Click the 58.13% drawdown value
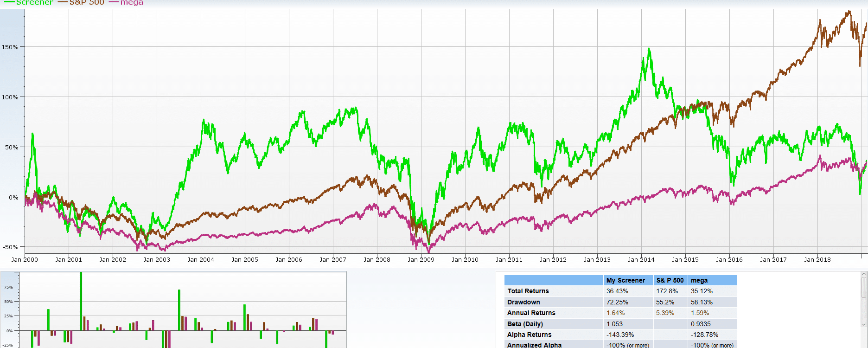868x348 pixels. [702, 302]
